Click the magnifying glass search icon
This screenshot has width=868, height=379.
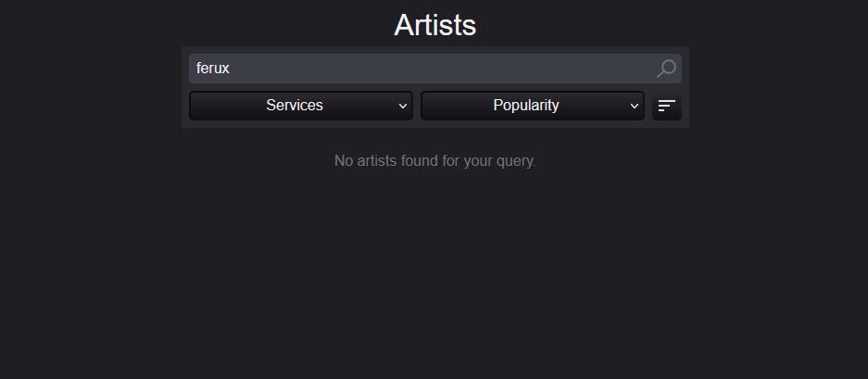666,69
